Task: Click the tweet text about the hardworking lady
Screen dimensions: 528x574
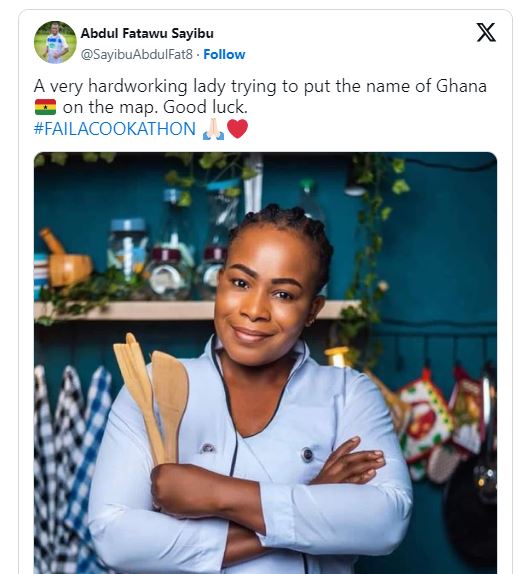Action: (260, 97)
